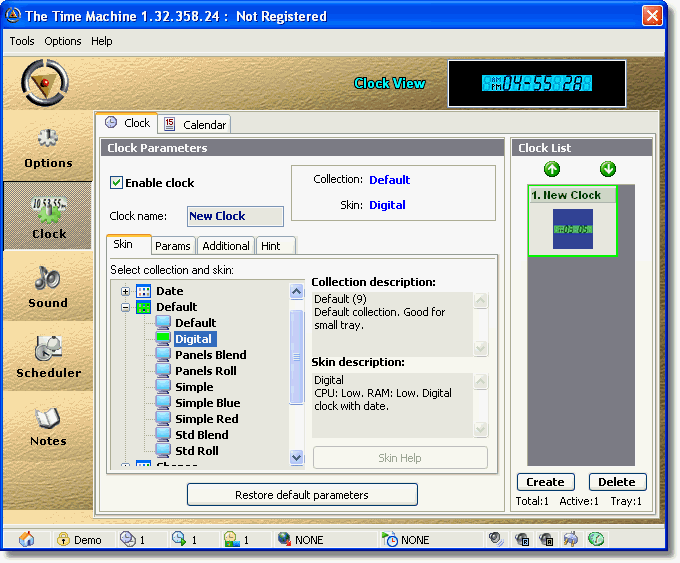The width and height of the screenshot is (680, 563).
Task: Click the globe NONE status icon
Action: 284,539
